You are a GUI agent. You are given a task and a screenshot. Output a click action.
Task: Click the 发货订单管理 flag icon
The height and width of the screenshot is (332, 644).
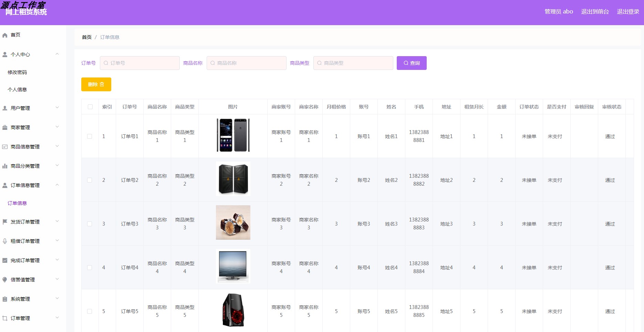pos(5,221)
